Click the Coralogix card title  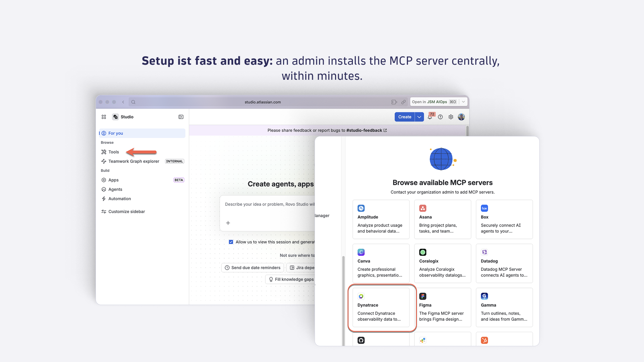tap(429, 261)
